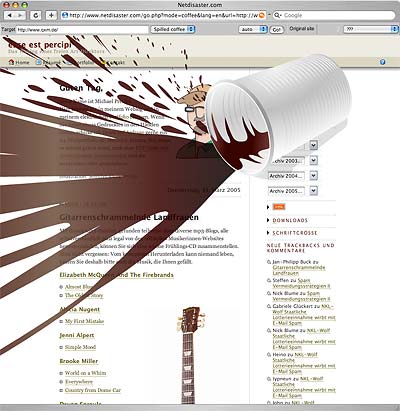Click the browser forward arrow button
This screenshot has width=400, height=411.
(21, 15)
